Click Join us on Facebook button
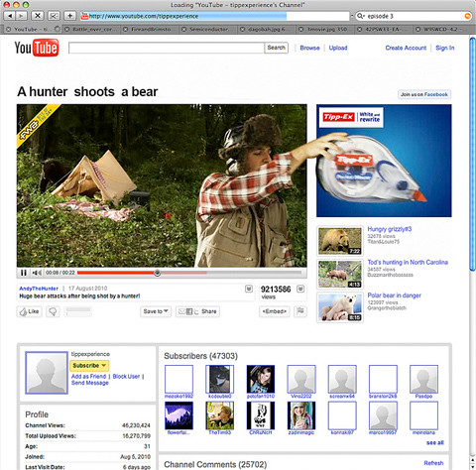This screenshot has height=470, width=476. coord(424,94)
